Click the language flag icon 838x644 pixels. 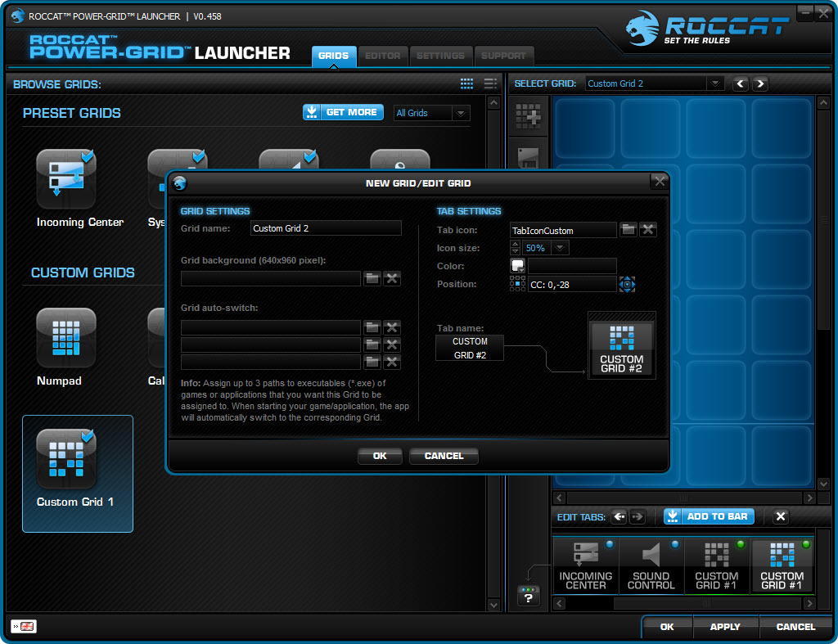point(24,626)
